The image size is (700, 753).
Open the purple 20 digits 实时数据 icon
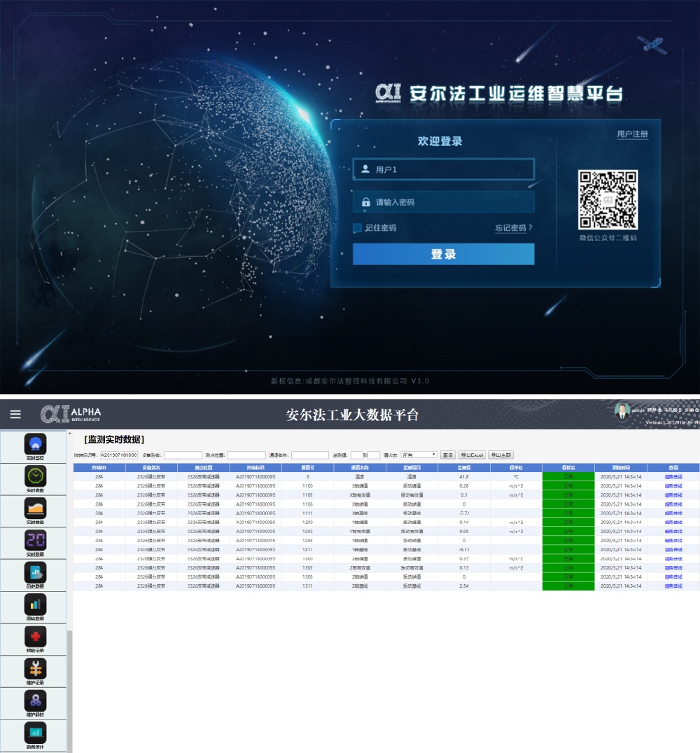(36, 540)
